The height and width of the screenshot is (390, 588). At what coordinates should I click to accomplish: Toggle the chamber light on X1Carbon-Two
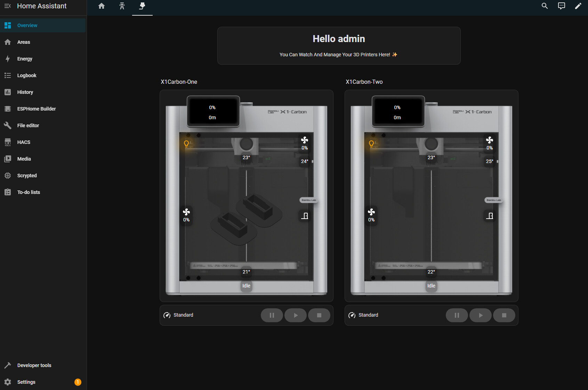click(371, 144)
